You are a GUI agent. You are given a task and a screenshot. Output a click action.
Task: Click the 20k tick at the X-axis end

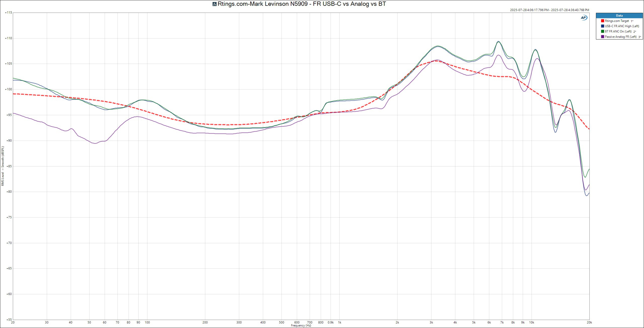point(589,322)
